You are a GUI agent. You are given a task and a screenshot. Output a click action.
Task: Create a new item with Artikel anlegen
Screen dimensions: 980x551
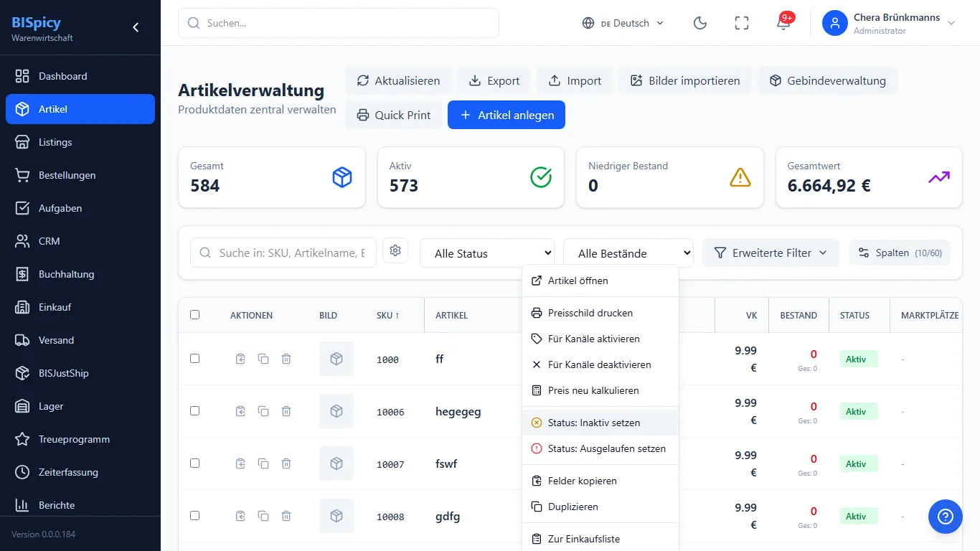507,115
